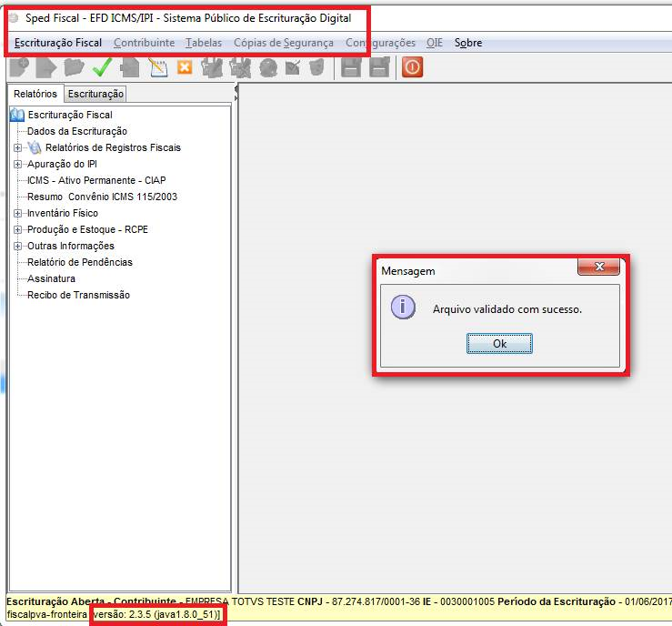Select Resumo Convênio ICMS 115/2003
The height and width of the screenshot is (626, 672).
click(102, 197)
